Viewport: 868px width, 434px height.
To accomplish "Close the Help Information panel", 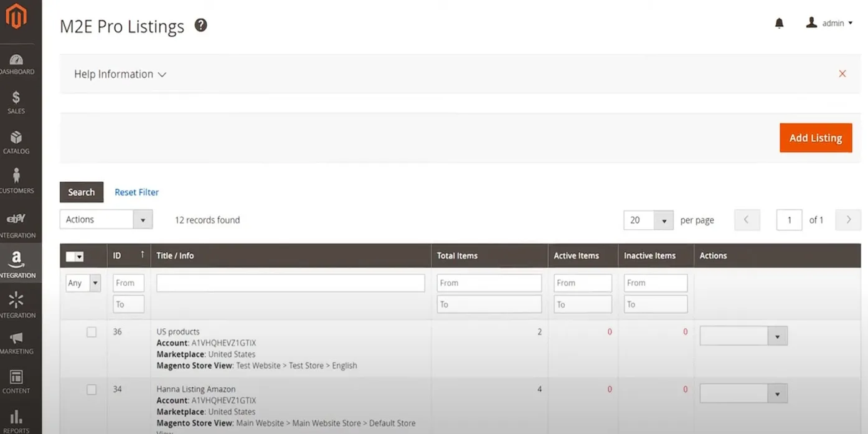I will tap(842, 73).
